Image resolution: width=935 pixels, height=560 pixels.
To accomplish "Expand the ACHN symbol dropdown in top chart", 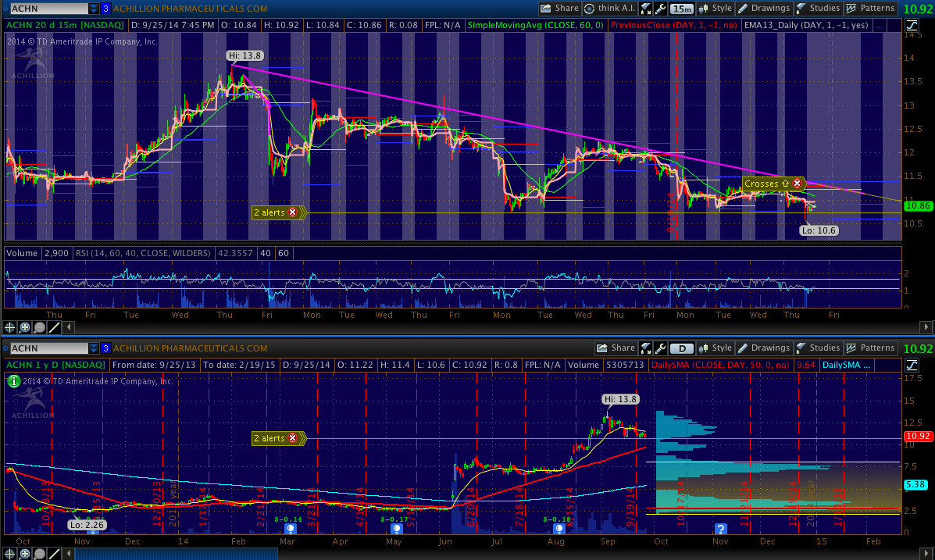I will pyautogui.click(x=94, y=9).
